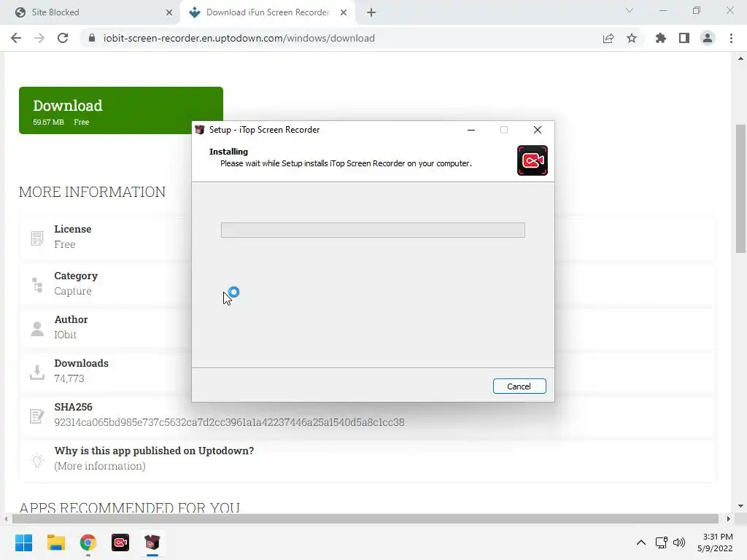The width and height of the screenshot is (747, 560).
Task: Click the vertical page scrollbar thumb
Action: coord(740,189)
